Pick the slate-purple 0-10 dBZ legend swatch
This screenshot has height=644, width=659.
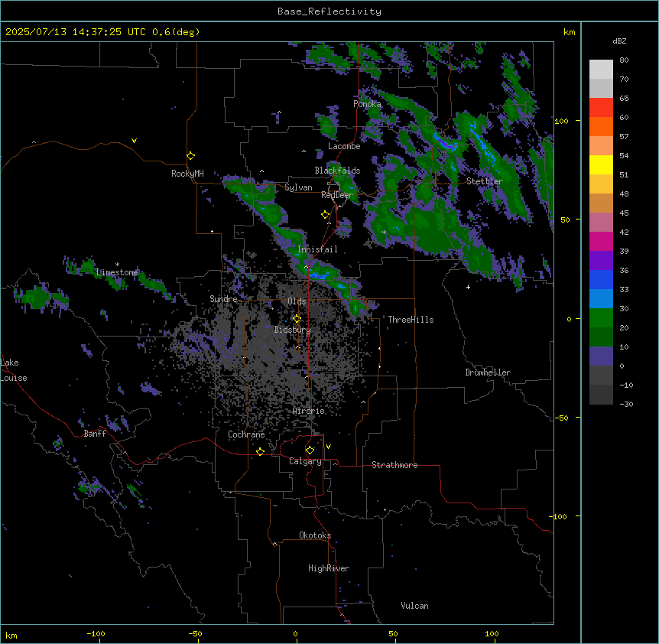[x=601, y=356]
